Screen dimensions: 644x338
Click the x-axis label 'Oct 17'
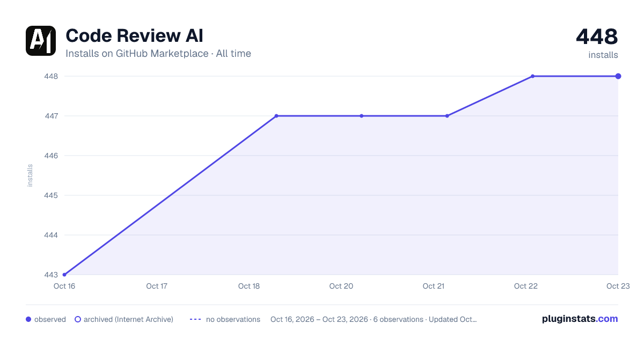click(157, 286)
